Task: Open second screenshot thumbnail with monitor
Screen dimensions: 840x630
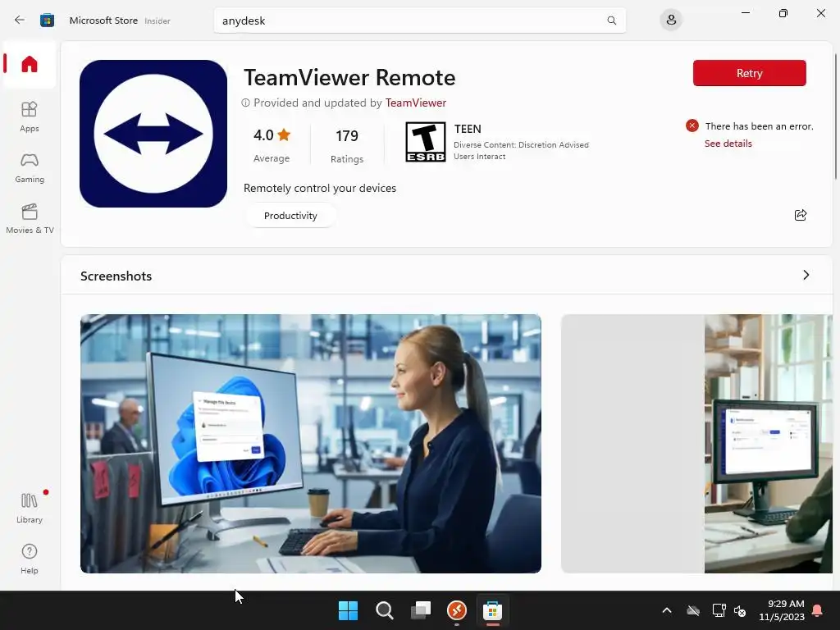Action: 696,444
